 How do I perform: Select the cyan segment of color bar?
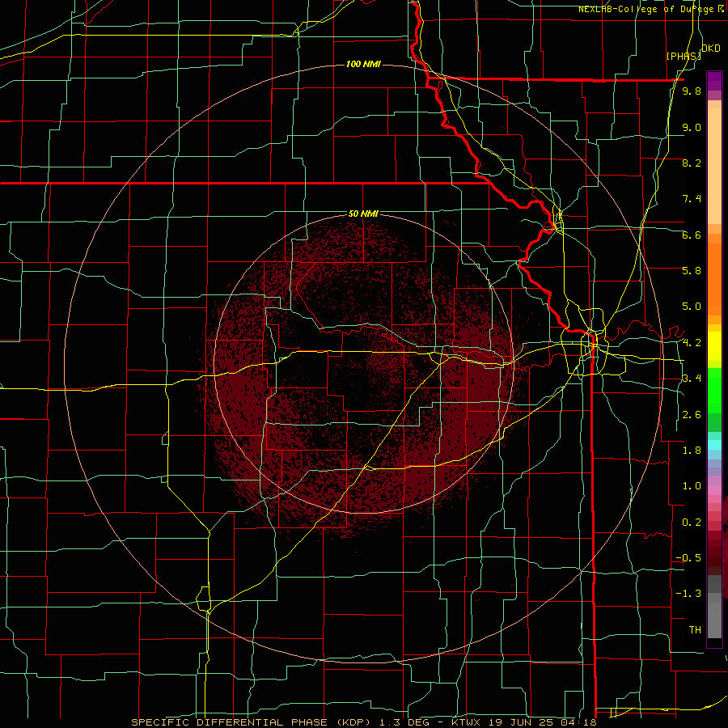(714, 444)
